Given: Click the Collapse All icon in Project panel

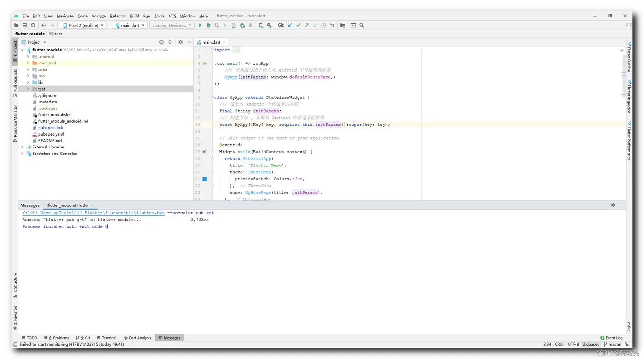Looking at the screenshot, I should (x=170, y=42).
